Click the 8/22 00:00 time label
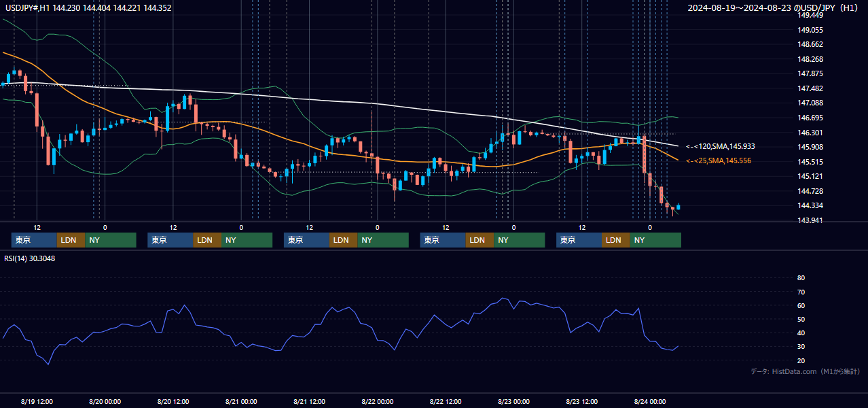Viewport: 868px width, 408px height. 377,401
